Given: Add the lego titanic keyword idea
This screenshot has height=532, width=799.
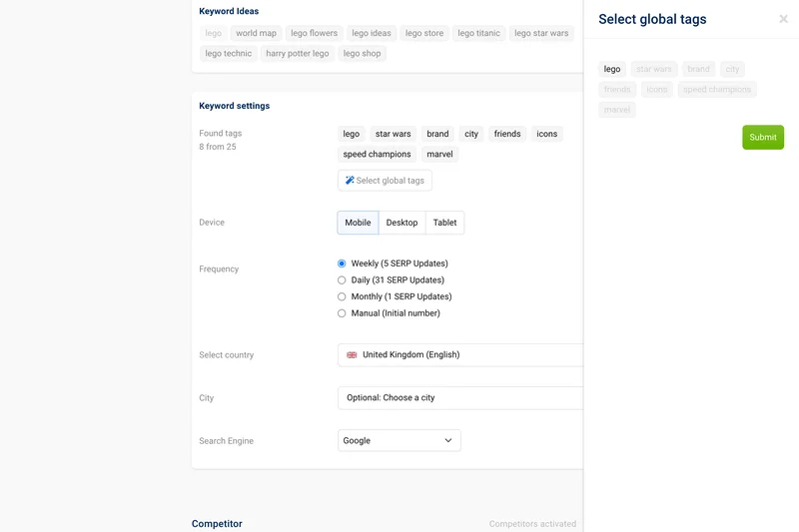Looking at the screenshot, I should (x=478, y=33).
